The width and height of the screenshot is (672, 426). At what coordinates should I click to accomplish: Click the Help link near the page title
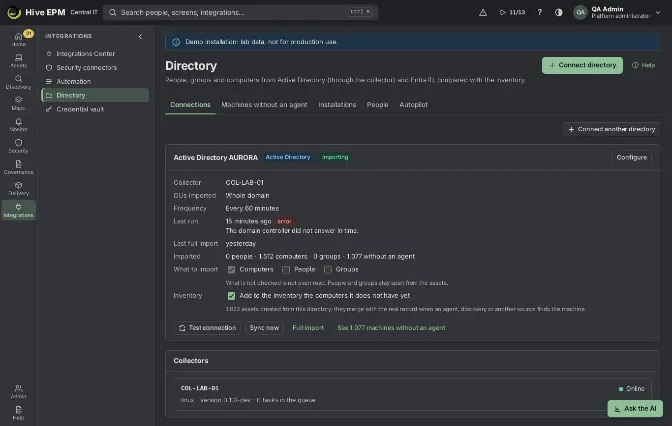(x=643, y=65)
